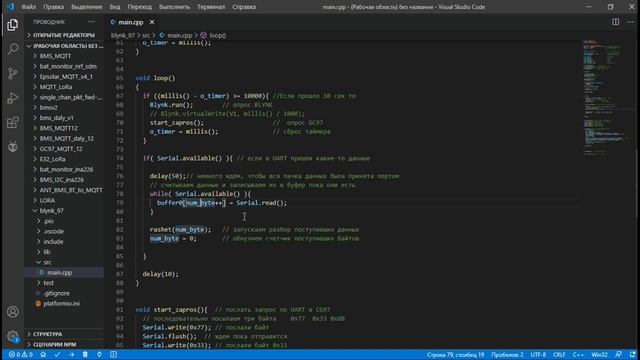This screenshot has width=640, height=360.
Task: Click the PlatformIO terminal icon in status bar
Action: (113, 355)
